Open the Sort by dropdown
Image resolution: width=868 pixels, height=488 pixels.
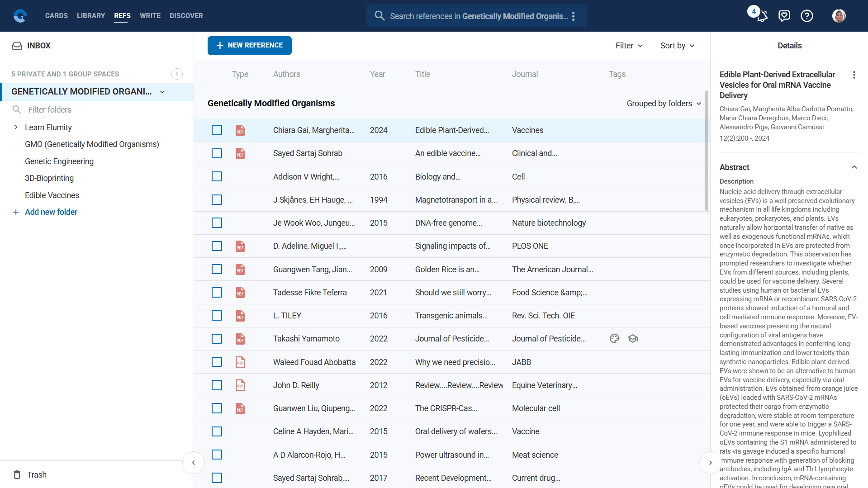[x=677, y=46]
